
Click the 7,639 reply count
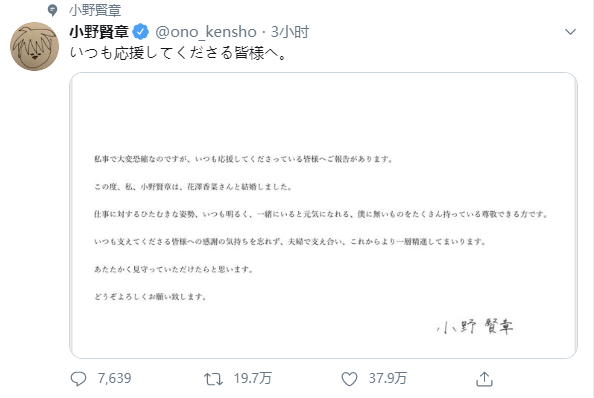(114, 379)
